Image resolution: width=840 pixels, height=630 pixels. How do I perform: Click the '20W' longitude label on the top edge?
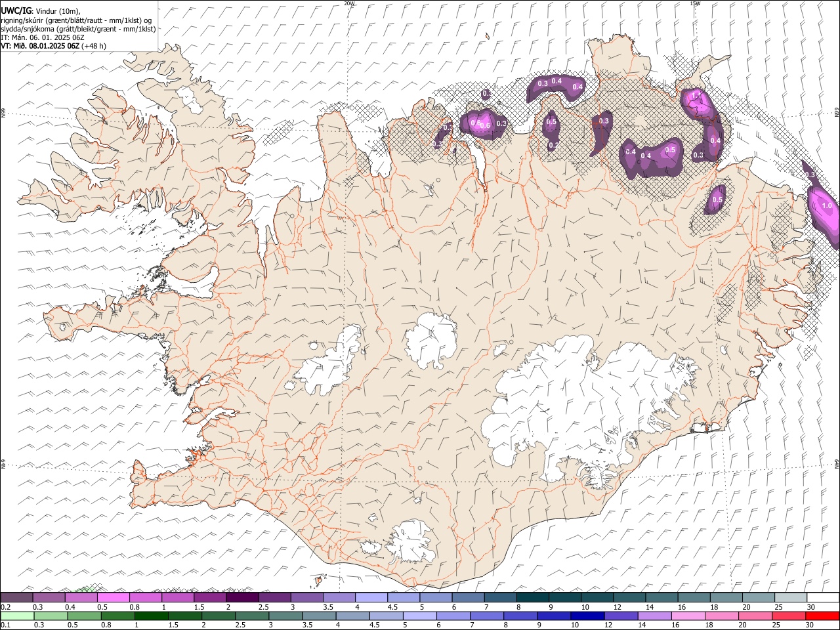[x=349, y=3]
